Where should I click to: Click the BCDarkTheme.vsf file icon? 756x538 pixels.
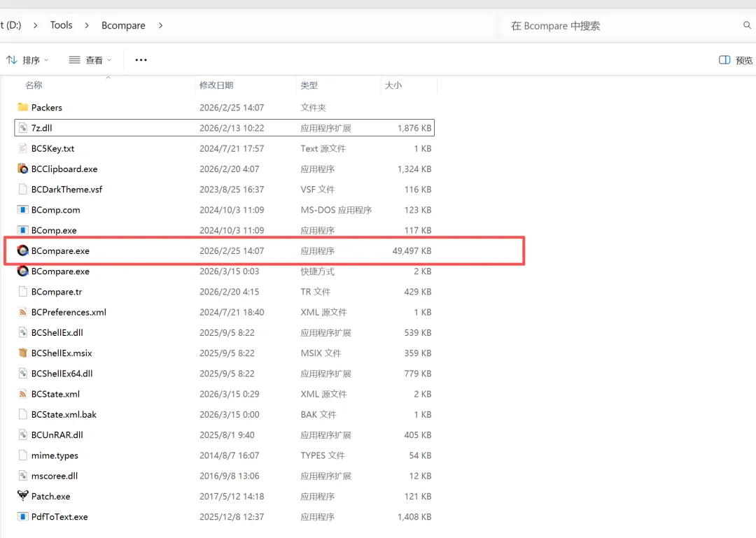[22, 189]
